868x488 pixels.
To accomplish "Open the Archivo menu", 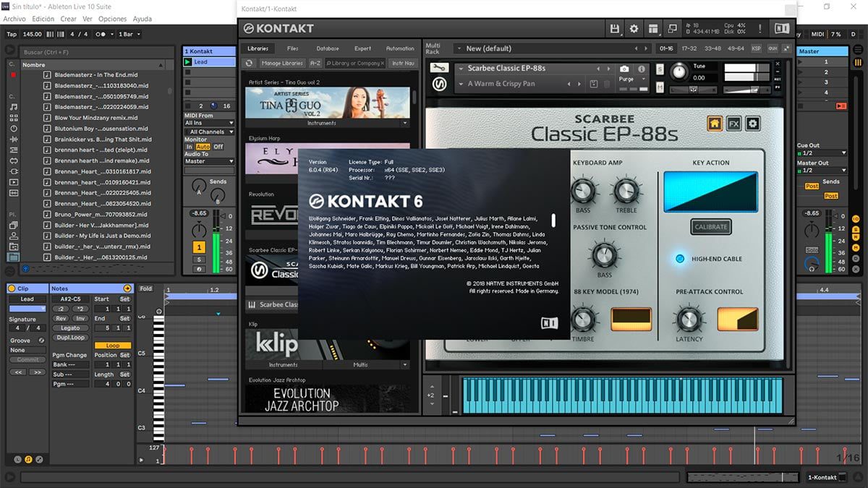I will [x=14, y=19].
